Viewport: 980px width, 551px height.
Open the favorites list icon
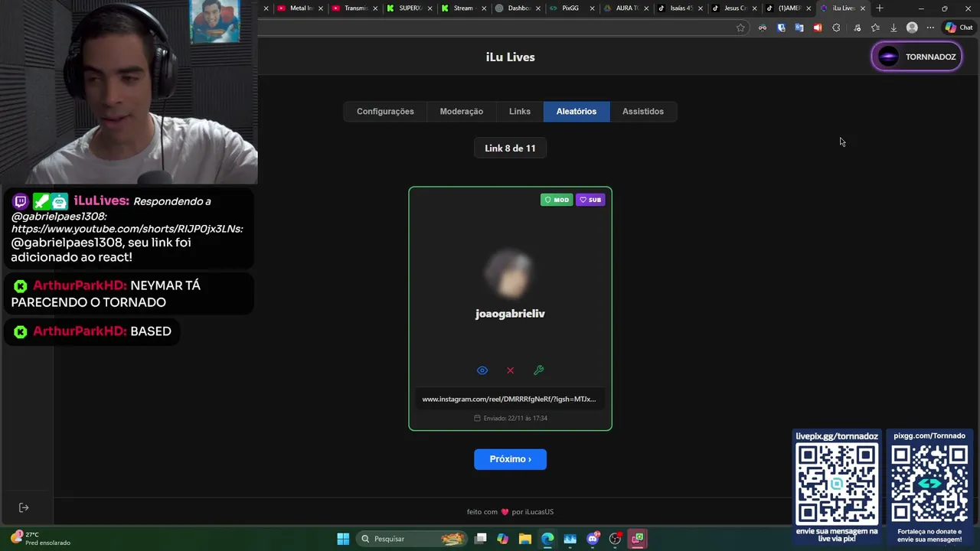pos(875,28)
